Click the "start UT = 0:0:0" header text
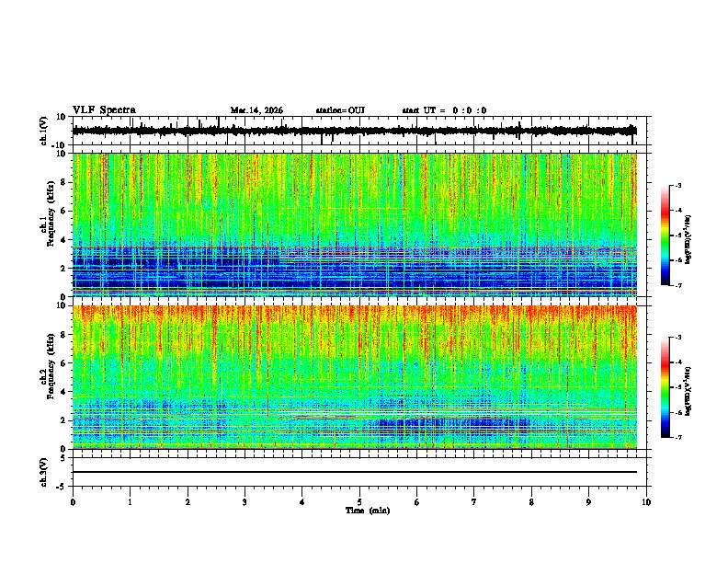Viewport: 728px width, 563px height. point(444,110)
